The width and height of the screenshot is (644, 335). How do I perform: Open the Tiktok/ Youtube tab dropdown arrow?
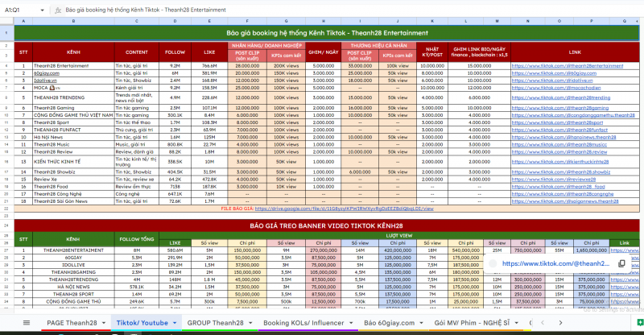(175, 323)
